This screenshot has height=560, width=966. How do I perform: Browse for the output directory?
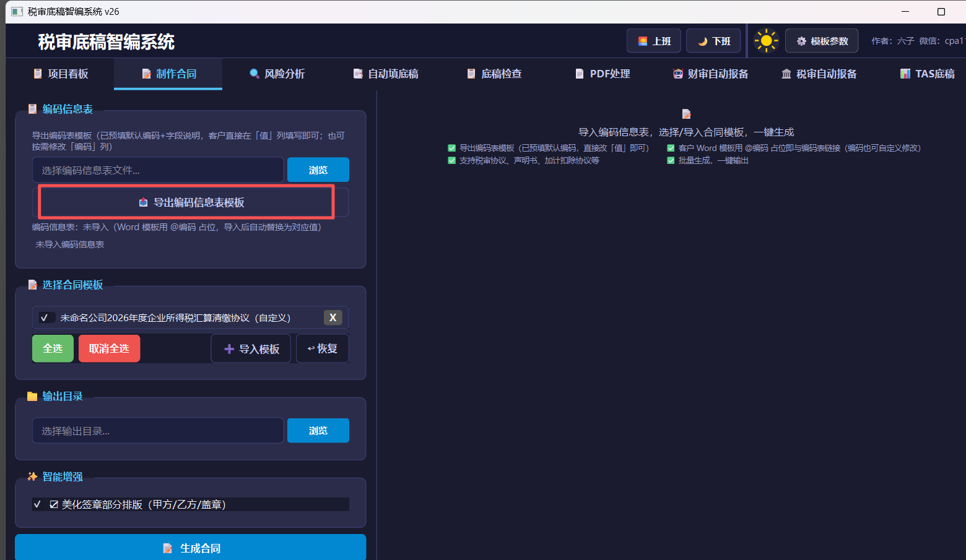click(x=318, y=431)
